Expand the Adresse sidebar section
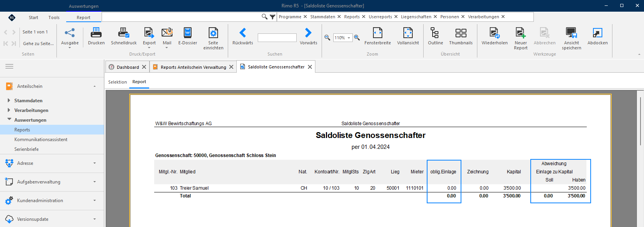 [x=95, y=163]
